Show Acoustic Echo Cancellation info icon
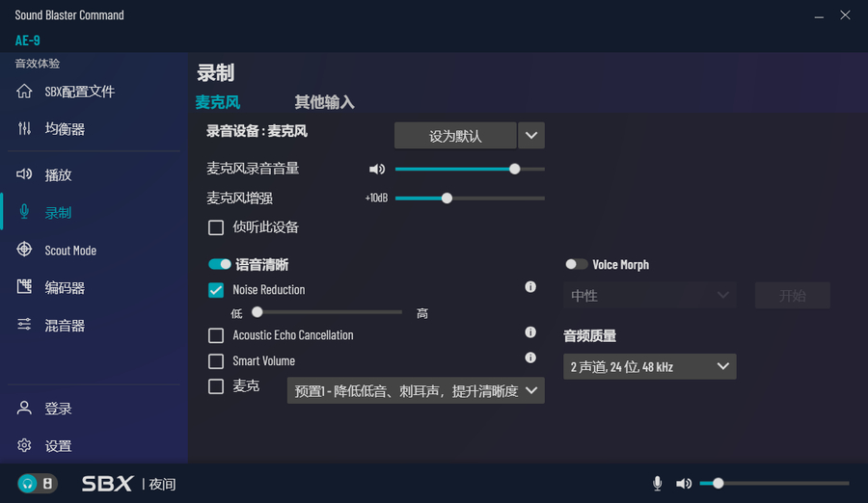868x503 pixels. point(530,332)
